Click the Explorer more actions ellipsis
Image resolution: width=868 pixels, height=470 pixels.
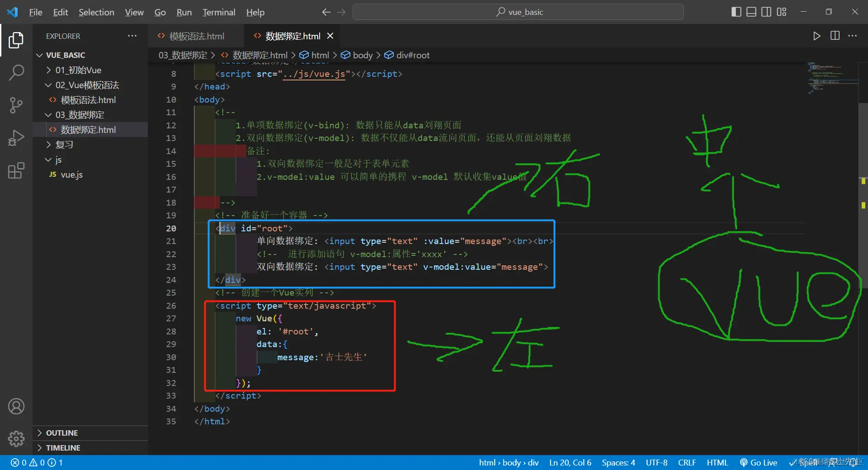[x=132, y=36]
